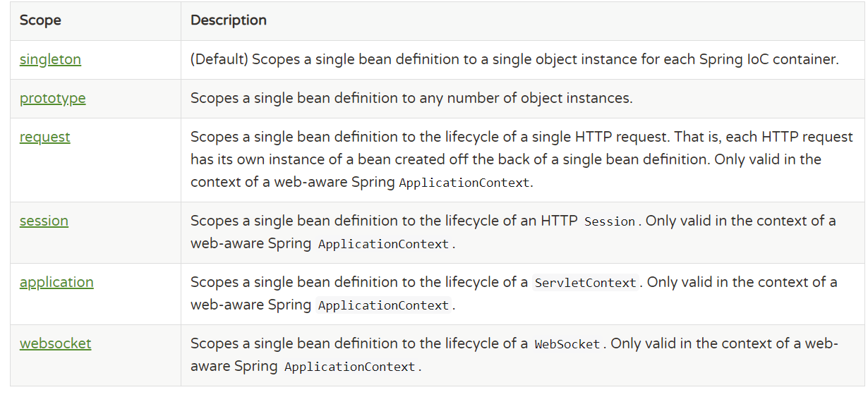Viewport: 868px width, 397px height.
Task: Click ApplicationContext in the websocket row
Action: 349,367
